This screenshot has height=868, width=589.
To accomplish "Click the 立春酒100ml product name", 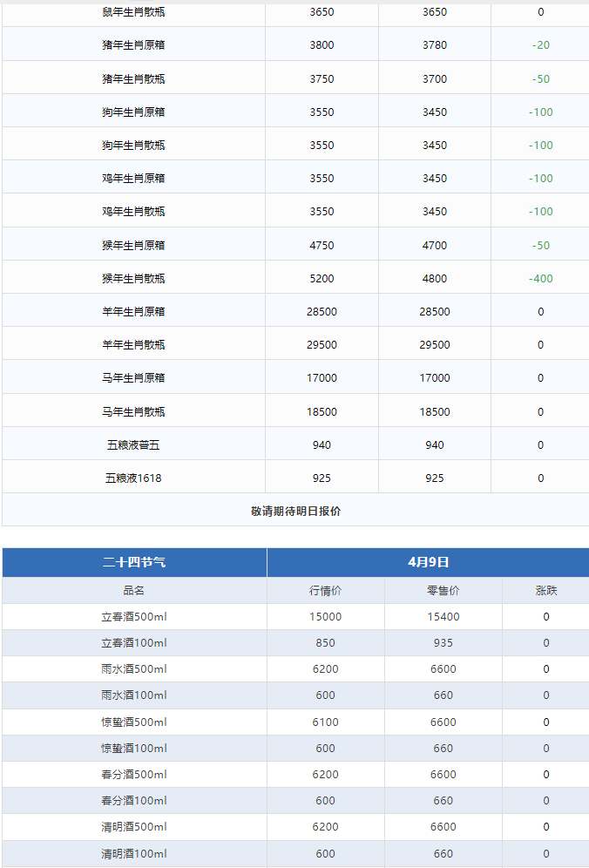I will point(134,642).
